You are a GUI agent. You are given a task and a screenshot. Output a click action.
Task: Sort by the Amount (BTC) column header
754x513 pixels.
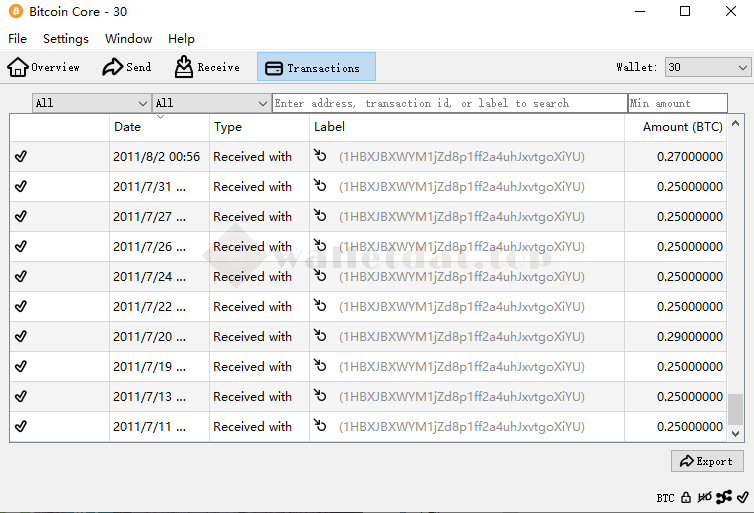coord(682,127)
